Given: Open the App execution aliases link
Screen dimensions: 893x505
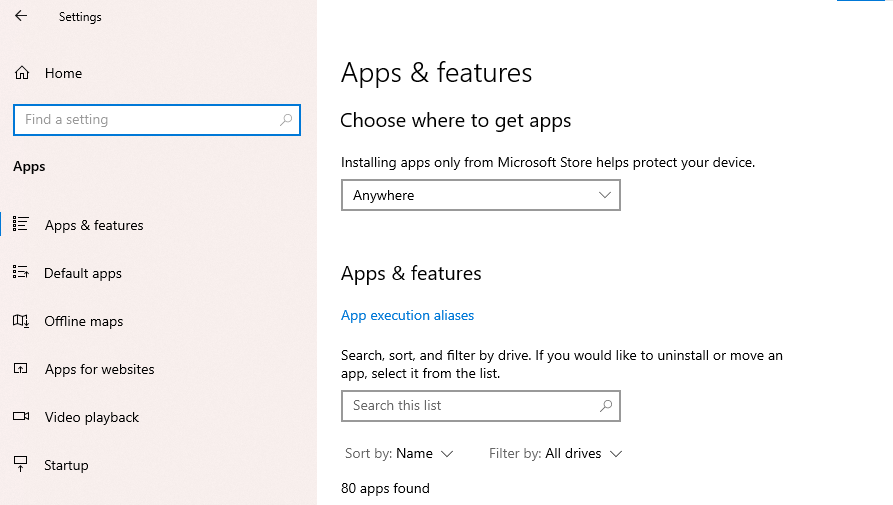Looking at the screenshot, I should 407,315.
